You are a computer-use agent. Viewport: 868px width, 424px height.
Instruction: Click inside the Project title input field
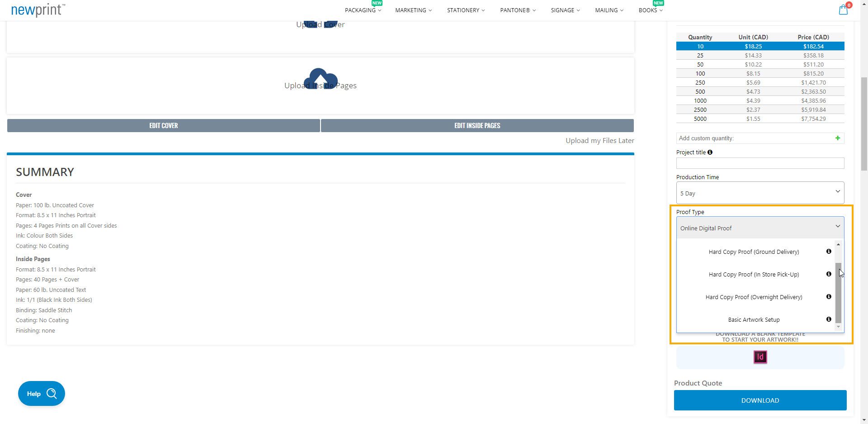click(759, 163)
